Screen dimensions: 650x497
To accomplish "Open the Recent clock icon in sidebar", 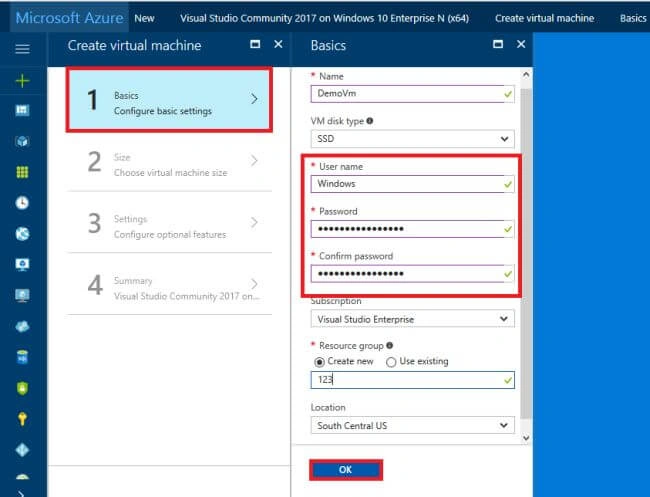I will pyautogui.click(x=22, y=203).
